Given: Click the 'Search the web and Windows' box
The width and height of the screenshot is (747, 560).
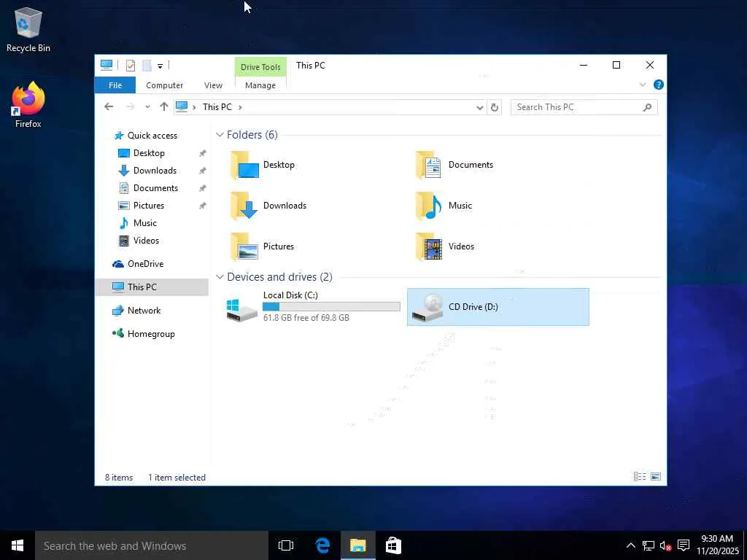Looking at the screenshot, I should pyautogui.click(x=152, y=545).
